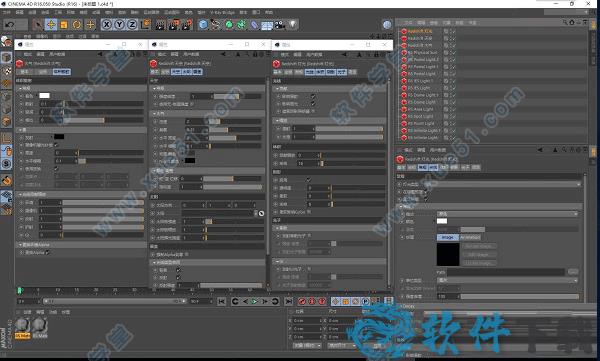The image size is (600, 361).
Task: Click the back arrow in the lower attribute manager
Action: [x=540, y=150]
